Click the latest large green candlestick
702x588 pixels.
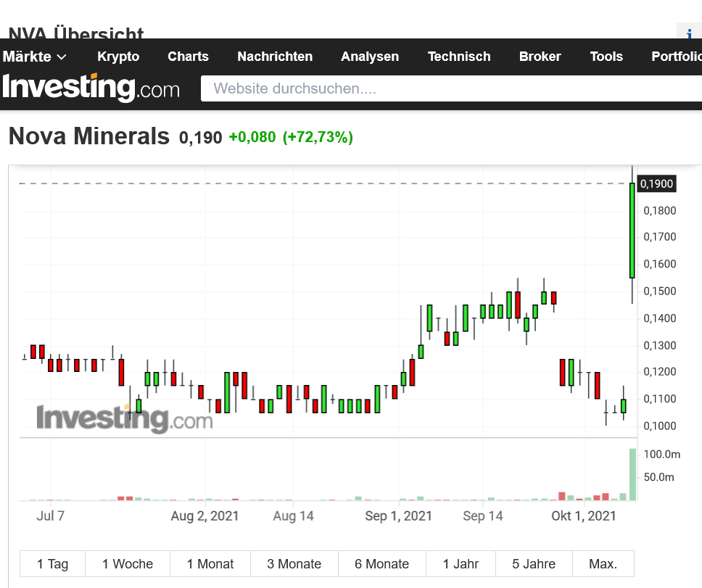coord(632,231)
